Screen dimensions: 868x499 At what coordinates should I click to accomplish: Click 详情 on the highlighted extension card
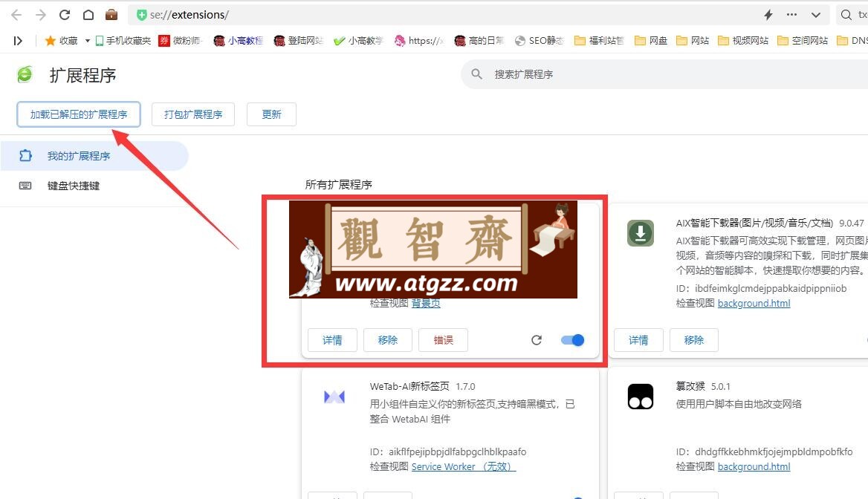coord(332,340)
